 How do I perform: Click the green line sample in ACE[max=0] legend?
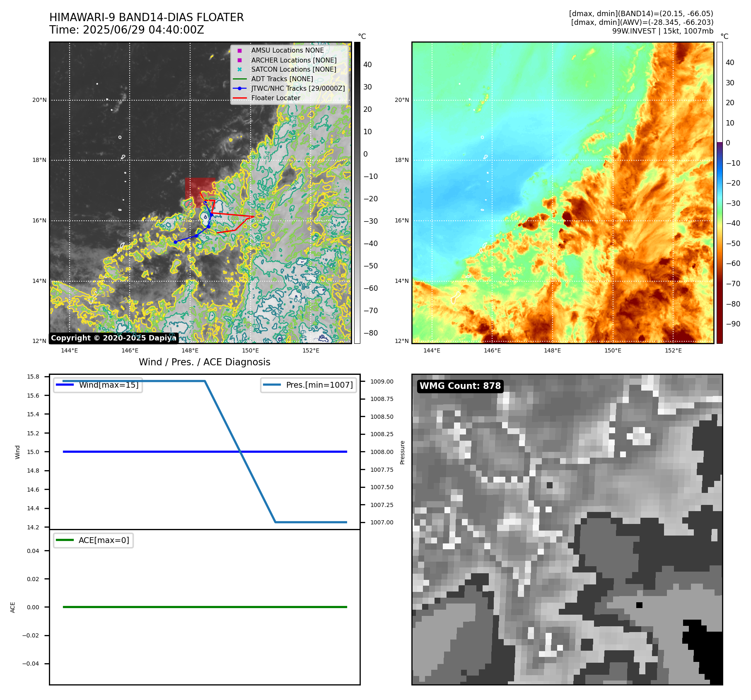pyautogui.click(x=65, y=540)
